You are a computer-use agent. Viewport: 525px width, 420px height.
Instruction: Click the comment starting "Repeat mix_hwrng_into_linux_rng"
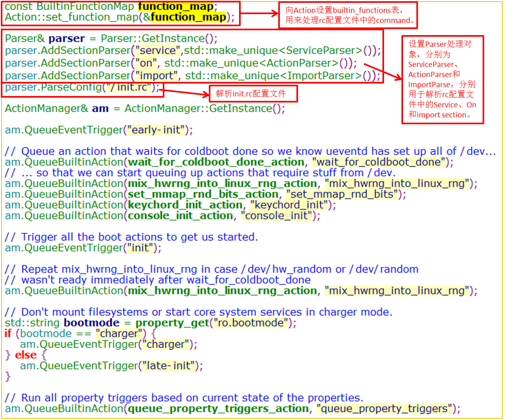click(x=212, y=270)
